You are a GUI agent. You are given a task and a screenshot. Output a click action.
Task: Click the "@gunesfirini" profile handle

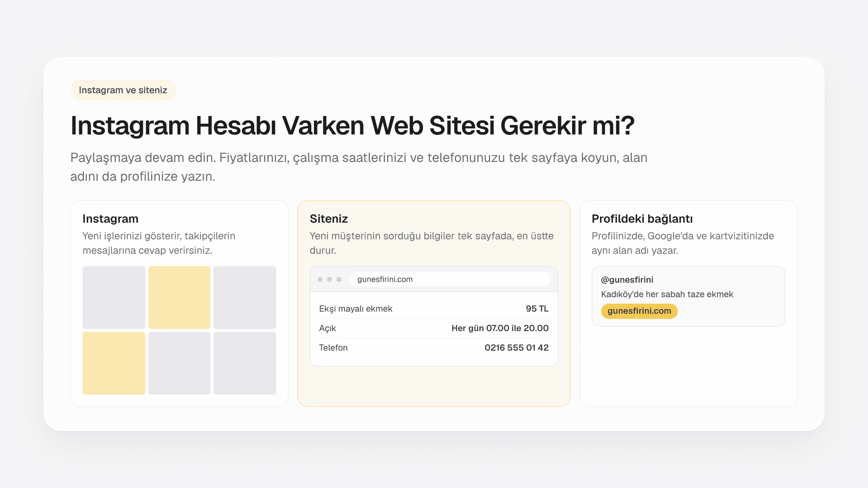627,280
